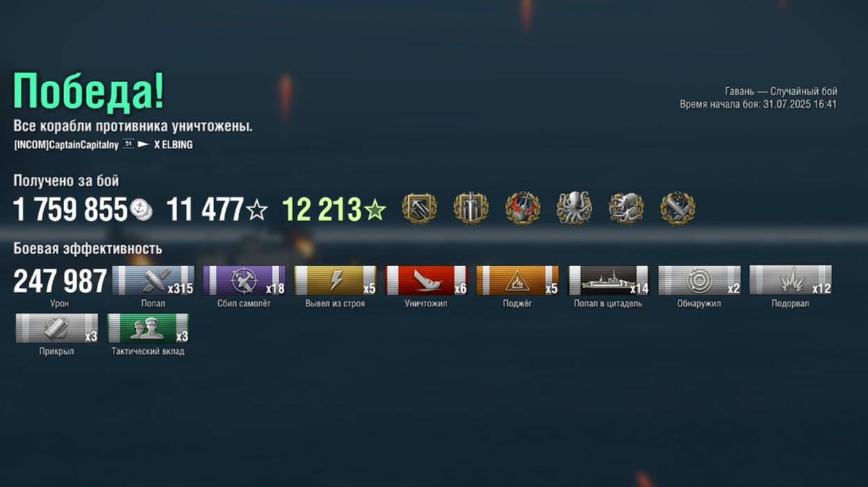Click the sword-on-shield achievement medal
Viewport: 868px width, 487px height.
[x=471, y=208]
